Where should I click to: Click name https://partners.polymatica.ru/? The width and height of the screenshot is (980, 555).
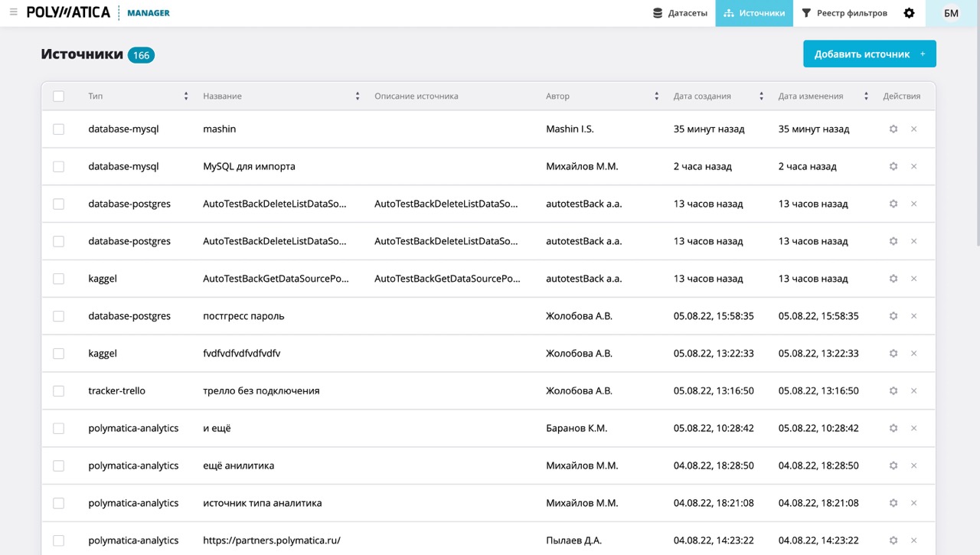click(272, 540)
